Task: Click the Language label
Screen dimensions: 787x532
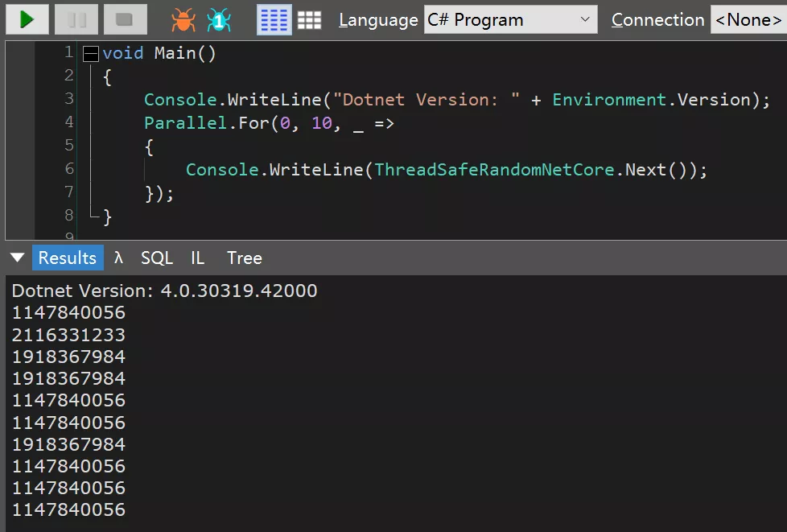Action: pyautogui.click(x=378, y=20)
